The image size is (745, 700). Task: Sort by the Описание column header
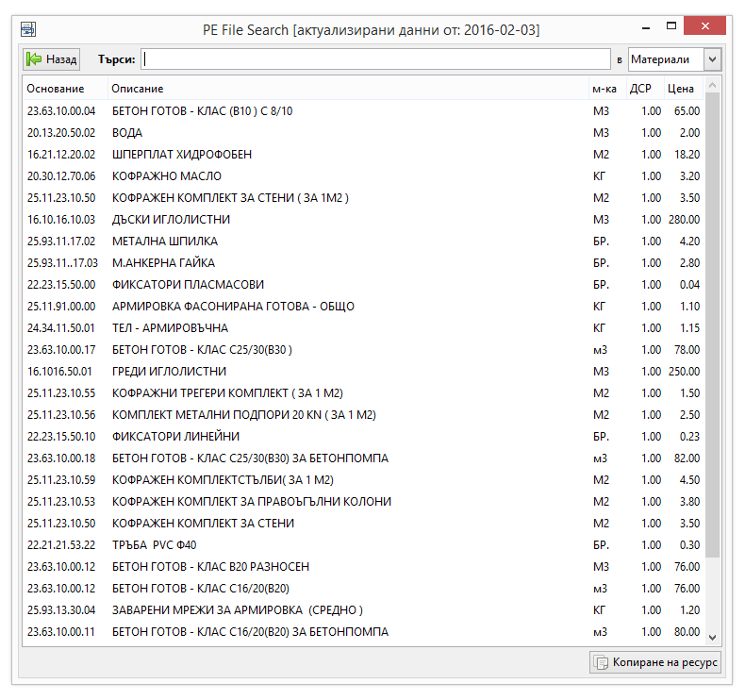tap(348, 89)
